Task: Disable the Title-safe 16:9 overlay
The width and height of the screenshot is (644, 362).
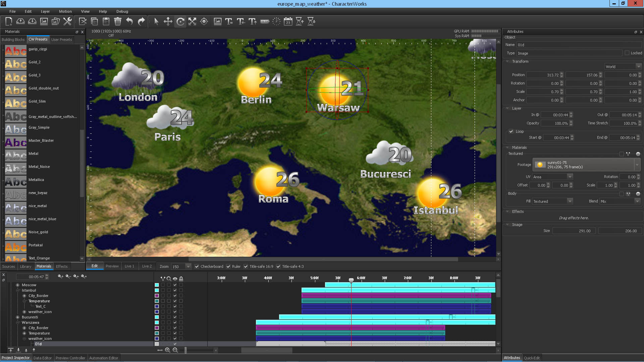Action: (x=246, y=266)
